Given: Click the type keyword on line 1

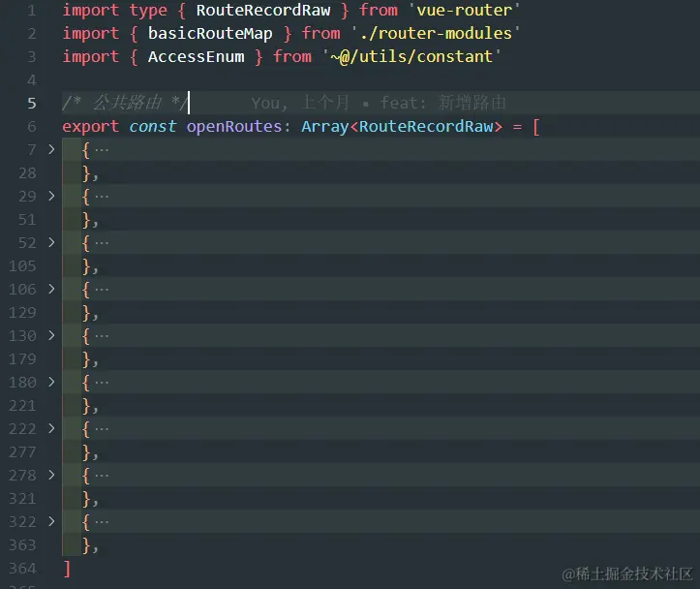Looking at the screenshot, I should (148, 11).
